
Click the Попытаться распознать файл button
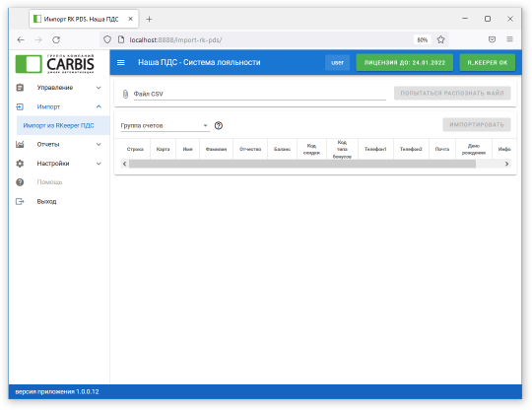(x=452, y=93)
